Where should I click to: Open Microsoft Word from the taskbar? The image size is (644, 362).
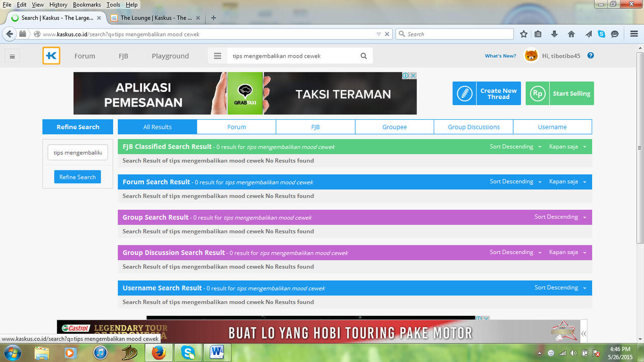pos(217,352)
